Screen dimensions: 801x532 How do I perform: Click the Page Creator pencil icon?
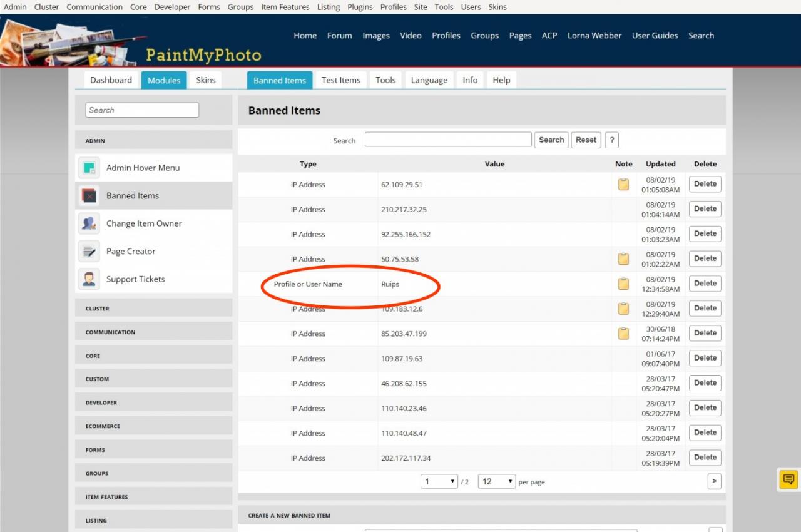(89, 252)
